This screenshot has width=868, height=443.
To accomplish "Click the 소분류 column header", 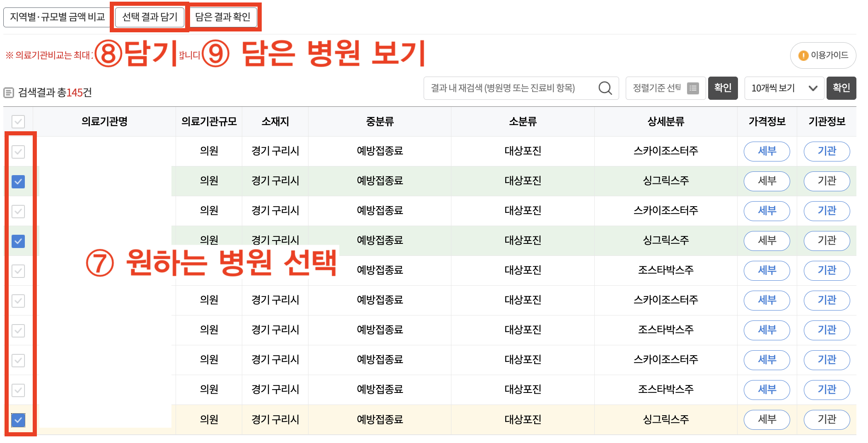I will click(523, 122).
